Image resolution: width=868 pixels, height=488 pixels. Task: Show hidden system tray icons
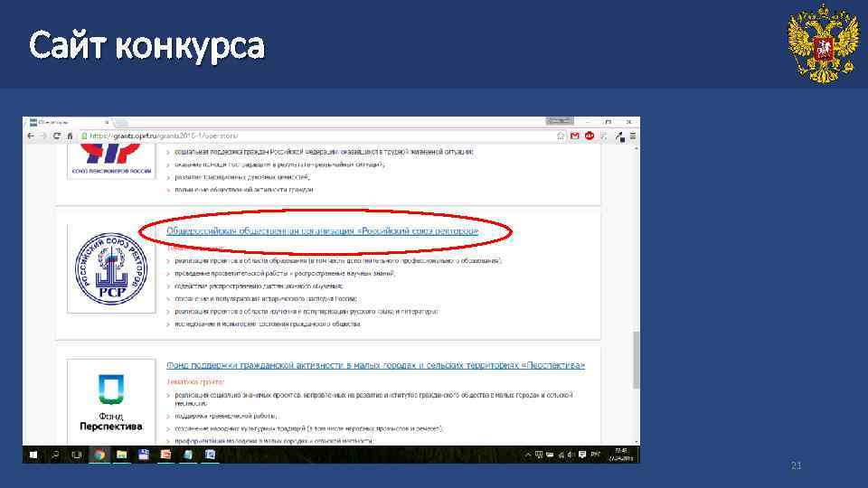tap(527, 455)
